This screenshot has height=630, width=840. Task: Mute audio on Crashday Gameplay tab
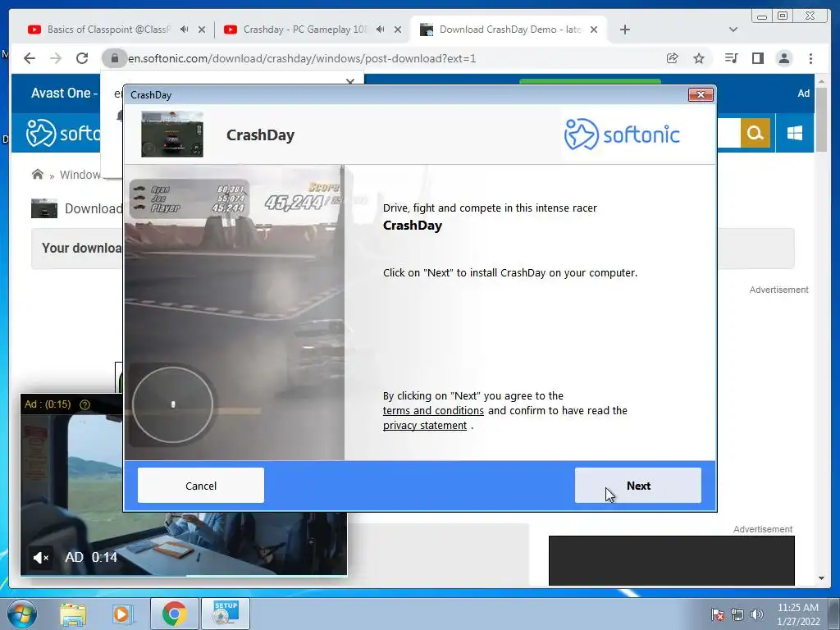[x=381, y=30]
